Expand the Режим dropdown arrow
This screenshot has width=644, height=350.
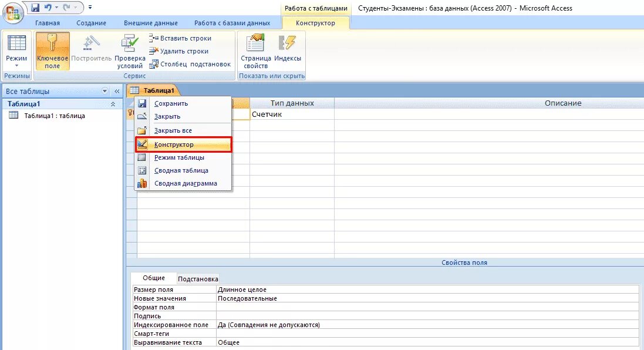16,66
